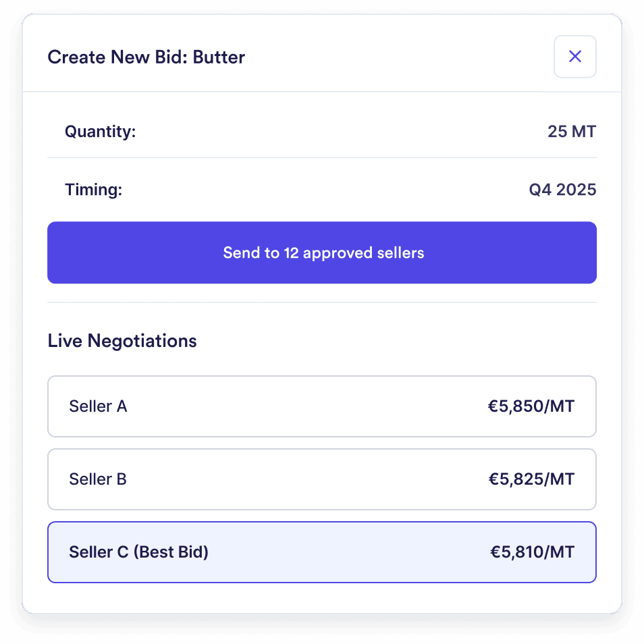Select the Q4 2025 timing value

[x=562, y=190]
